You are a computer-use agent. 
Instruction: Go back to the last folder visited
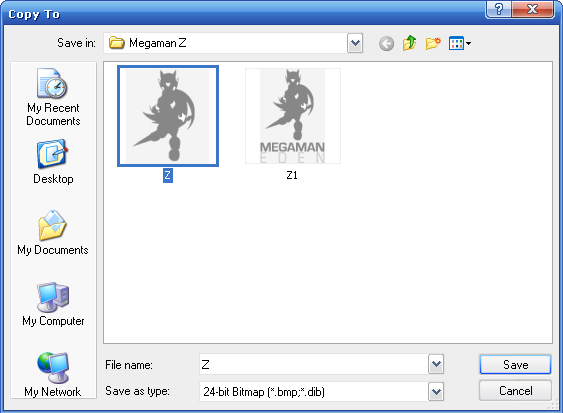click(x=386, y=44)
